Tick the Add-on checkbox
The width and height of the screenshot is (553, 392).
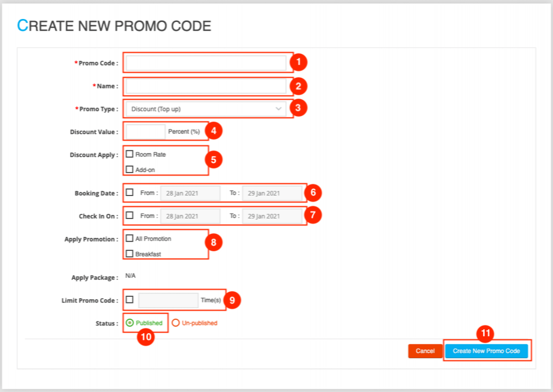click(x=130, y=169)
